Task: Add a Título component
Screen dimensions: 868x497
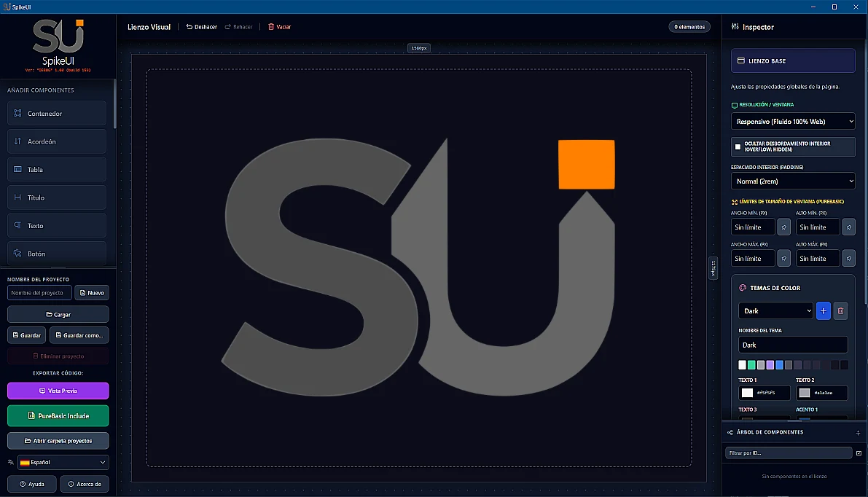Action: pos(56,197)
